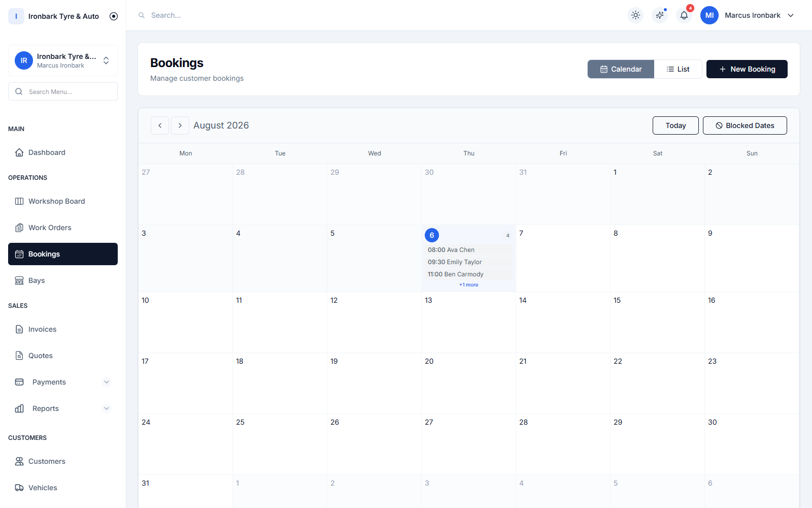Go to the next month arrow
Viewport: 812px width, 508px height.
180,125
